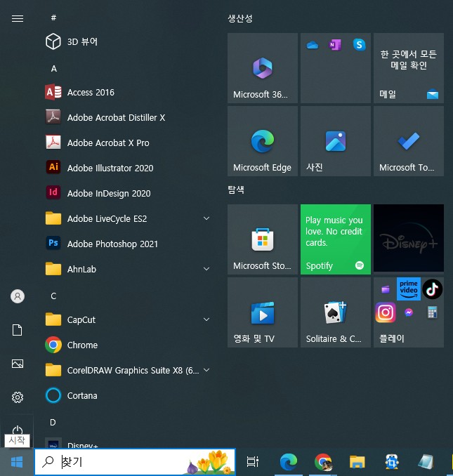The height and width of the screenshot is (476, 453).
Task: Open Messenger in 플레이 group
Action: pos(409,312)
